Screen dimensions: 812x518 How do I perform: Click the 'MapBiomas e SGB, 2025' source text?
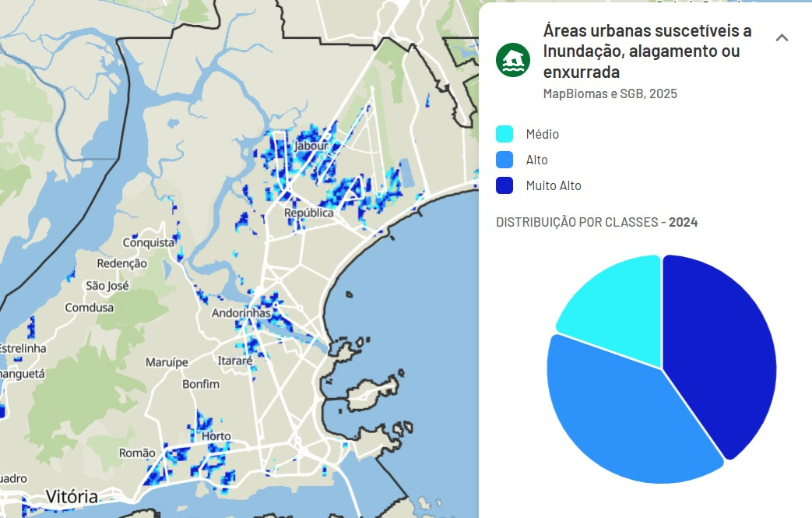click(x=610, y=93)
